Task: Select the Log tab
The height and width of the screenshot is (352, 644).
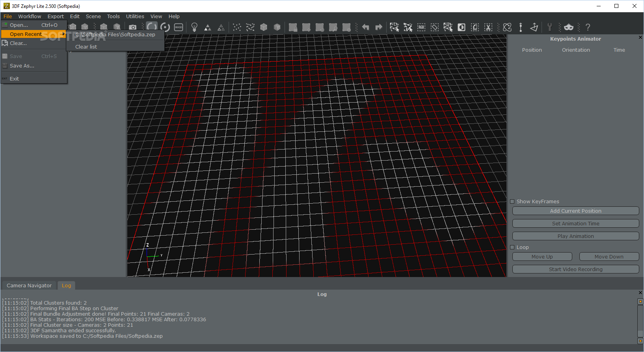Action: click(x=67, y=286)
